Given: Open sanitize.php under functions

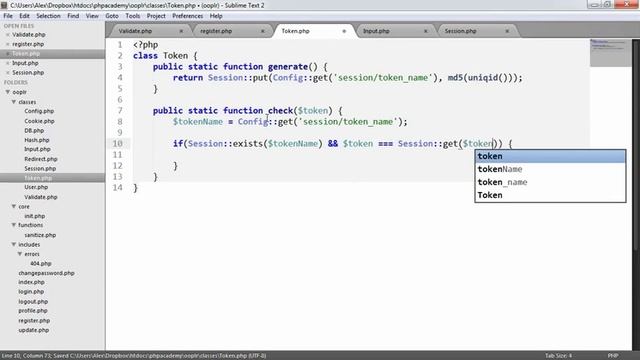Looking at the screenshot, I should tap(40, 235).
